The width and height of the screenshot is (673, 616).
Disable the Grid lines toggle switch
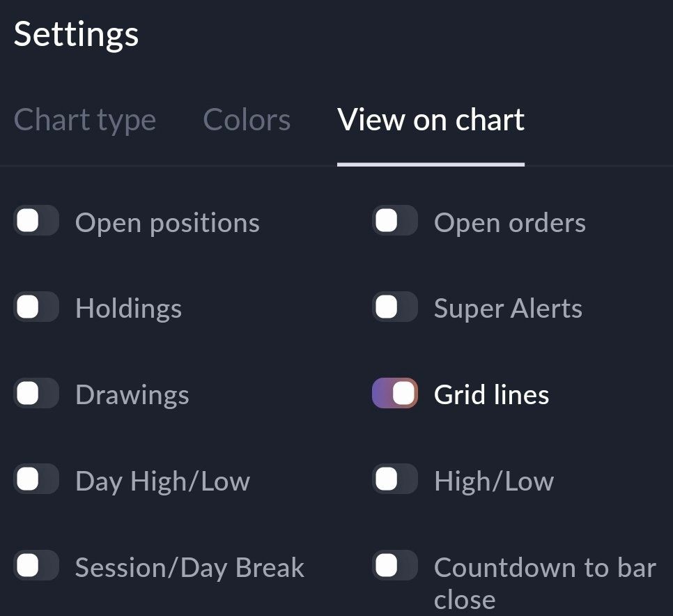(x=394, y=394)
